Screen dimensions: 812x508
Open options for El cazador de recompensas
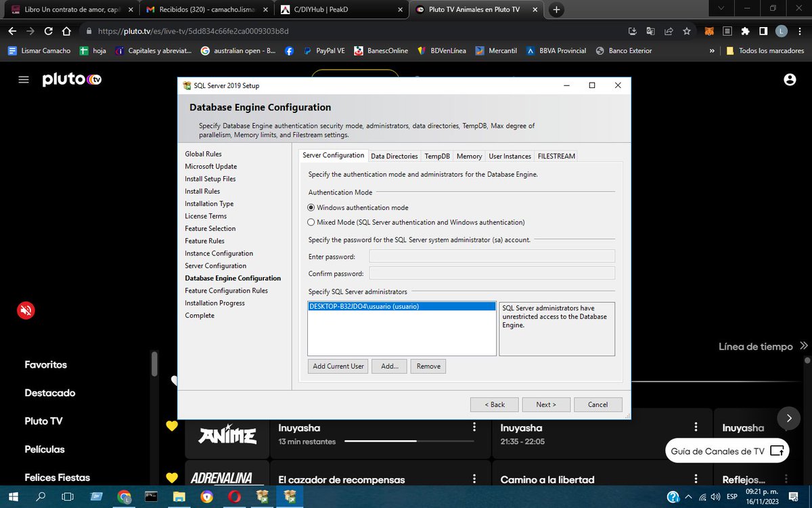(x=474, y=479)
